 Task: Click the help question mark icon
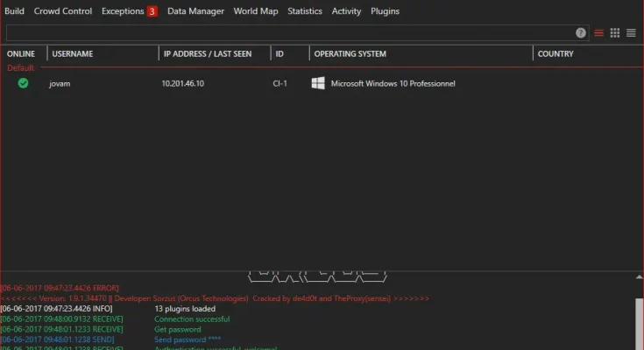[581, 32]
